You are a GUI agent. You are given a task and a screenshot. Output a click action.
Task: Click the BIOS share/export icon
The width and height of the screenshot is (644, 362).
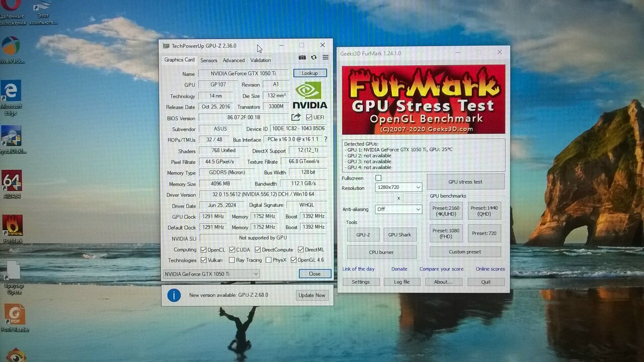[x=296, y=117]
